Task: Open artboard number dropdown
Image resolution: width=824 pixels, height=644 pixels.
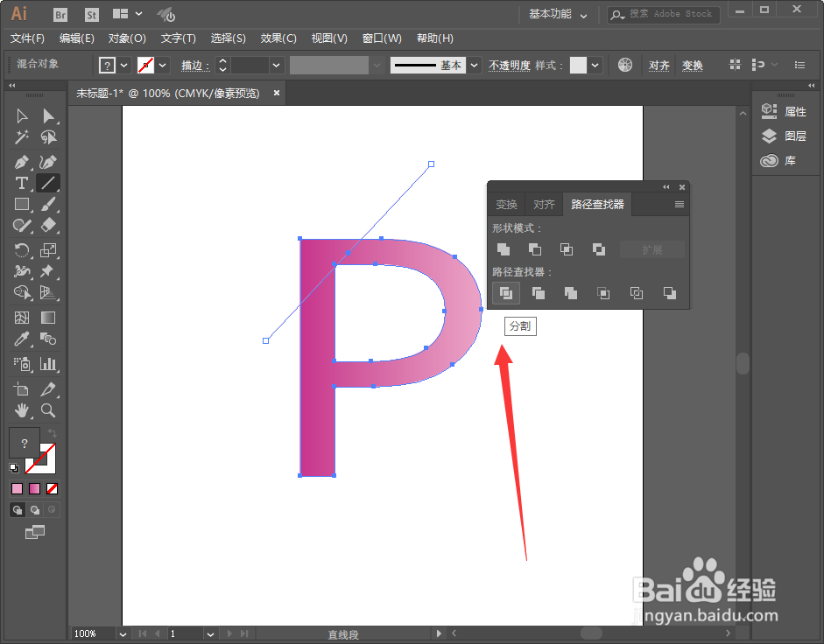Action: click(210, 634)
